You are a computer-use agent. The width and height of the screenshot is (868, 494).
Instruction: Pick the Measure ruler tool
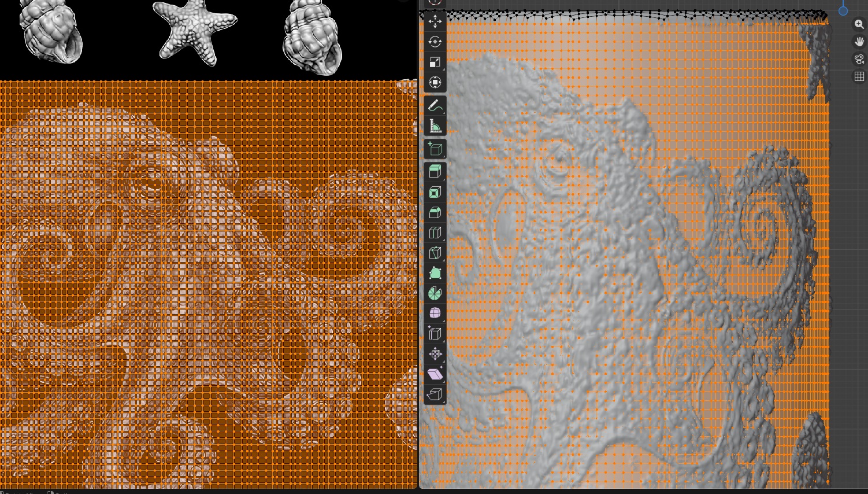[x=435, y=126]
